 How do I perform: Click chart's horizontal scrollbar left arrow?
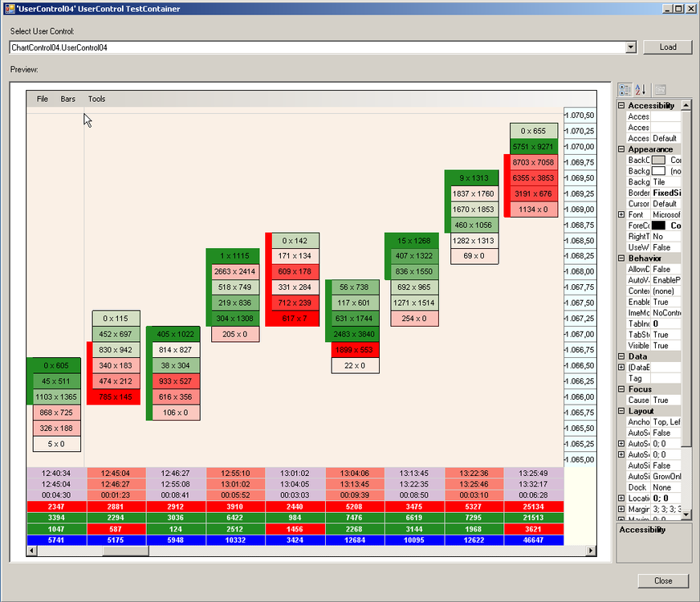click(31, 551)
